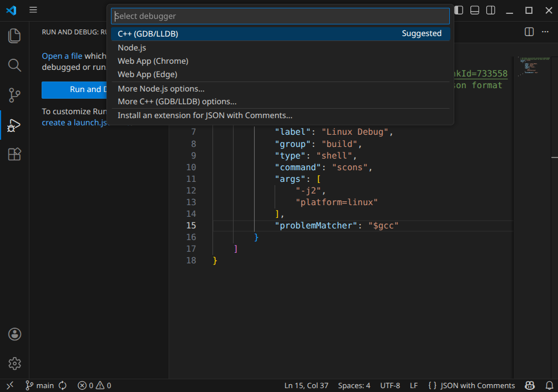Select Install an extension for JSON with Comments
558x392 pixels.
281,116
